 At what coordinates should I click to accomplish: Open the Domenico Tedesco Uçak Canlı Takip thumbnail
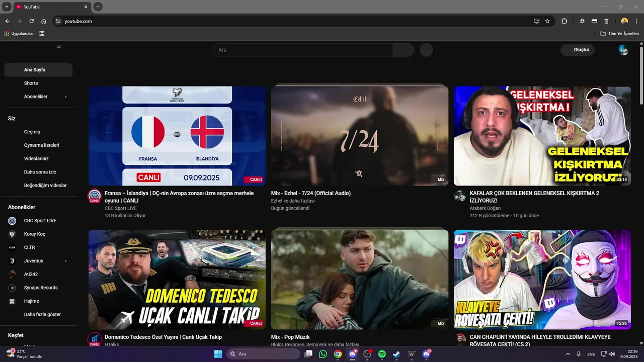pos(177,280)
